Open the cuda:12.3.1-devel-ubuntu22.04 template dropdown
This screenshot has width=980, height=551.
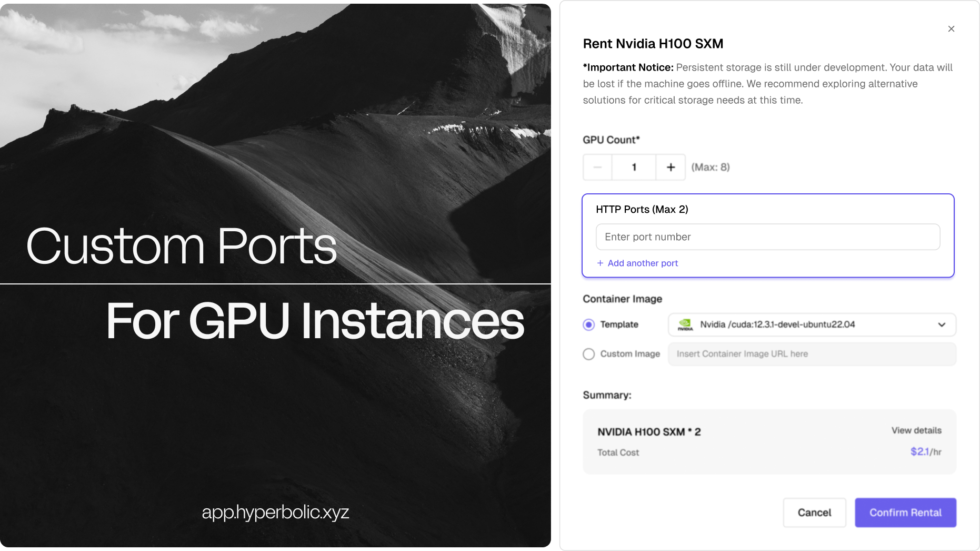click(812, 325)
